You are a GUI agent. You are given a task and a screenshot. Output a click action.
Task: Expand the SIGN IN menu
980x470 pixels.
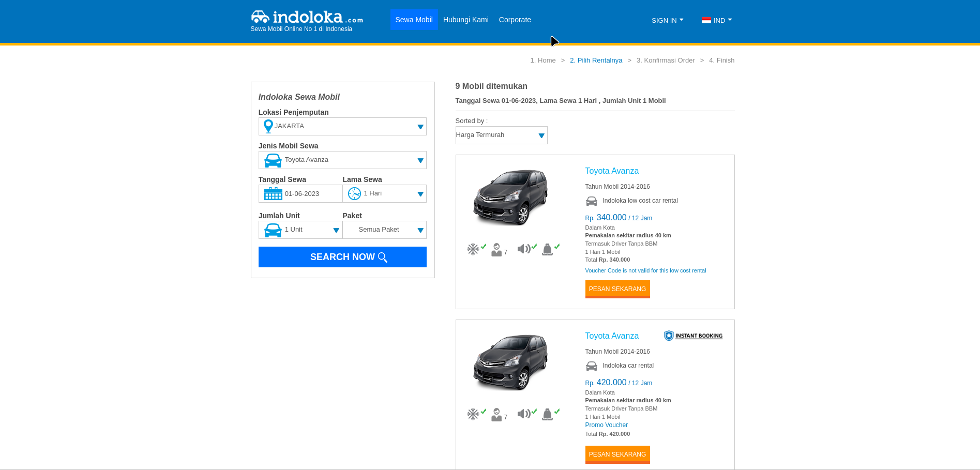[x=667, y=20]
